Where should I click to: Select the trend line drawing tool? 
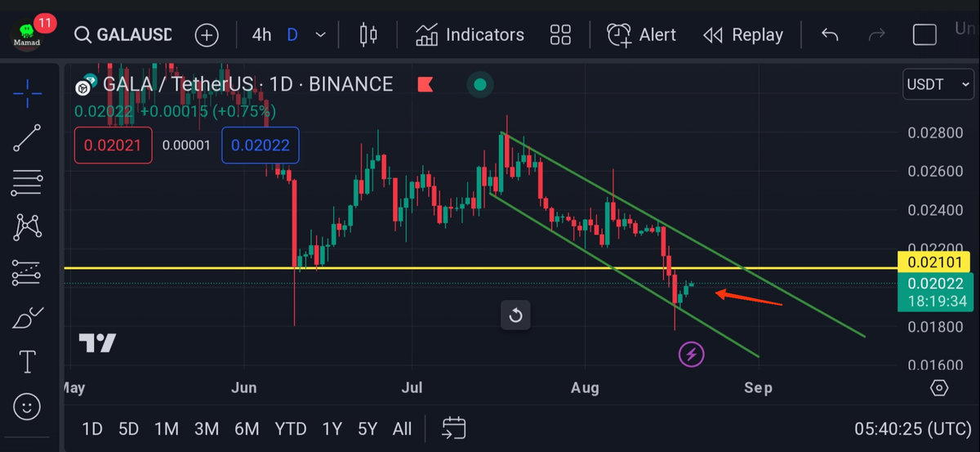pos(27,138)
